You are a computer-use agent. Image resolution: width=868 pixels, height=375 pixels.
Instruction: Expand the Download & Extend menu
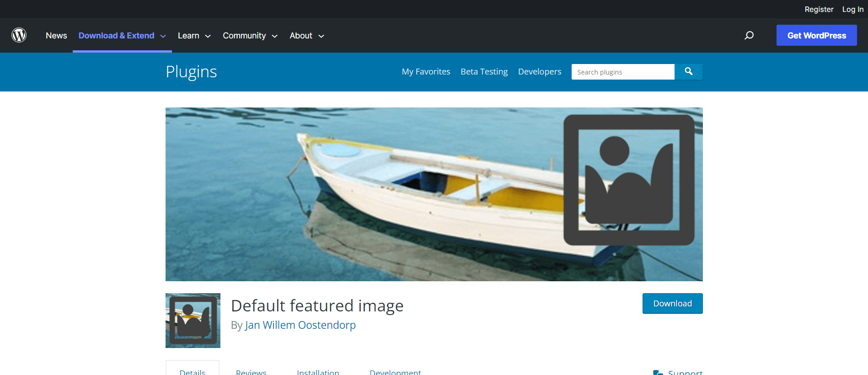(122, 36)
